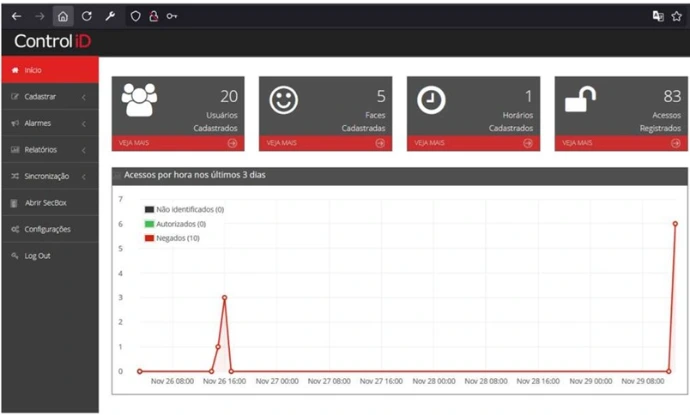Reload the page with the refresh icon

pyautogui.click(x=87, y=16)
